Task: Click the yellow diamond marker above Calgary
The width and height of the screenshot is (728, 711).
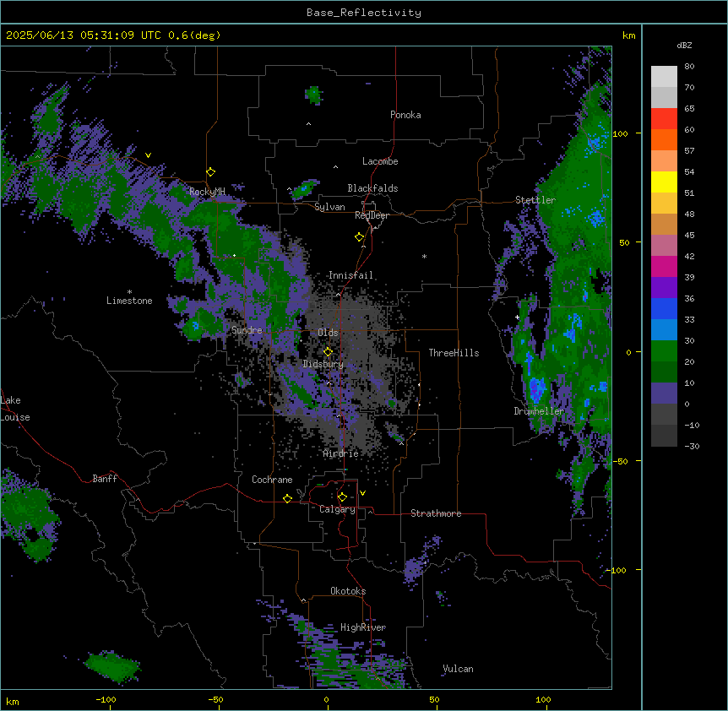Action: click(x=342, y=497)
